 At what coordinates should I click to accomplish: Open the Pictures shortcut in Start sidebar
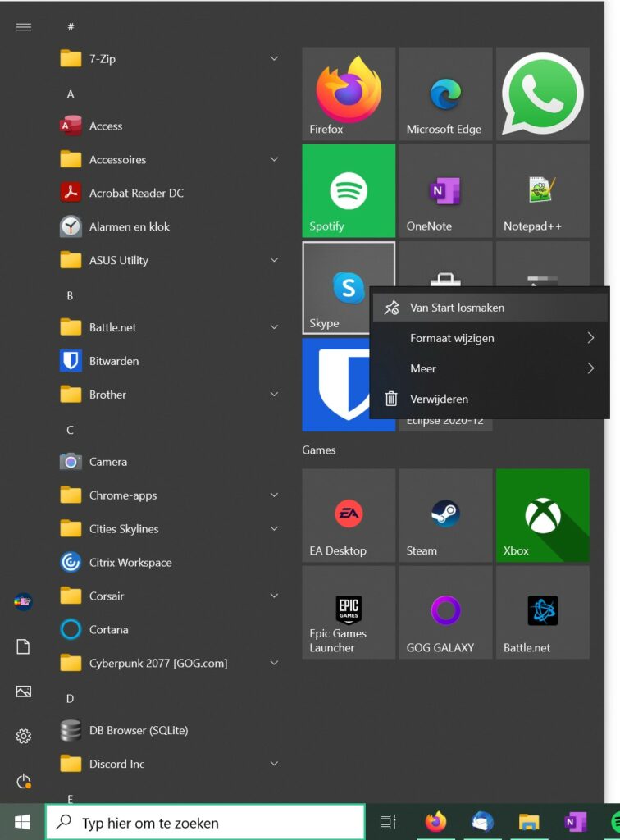coord(23,692)
